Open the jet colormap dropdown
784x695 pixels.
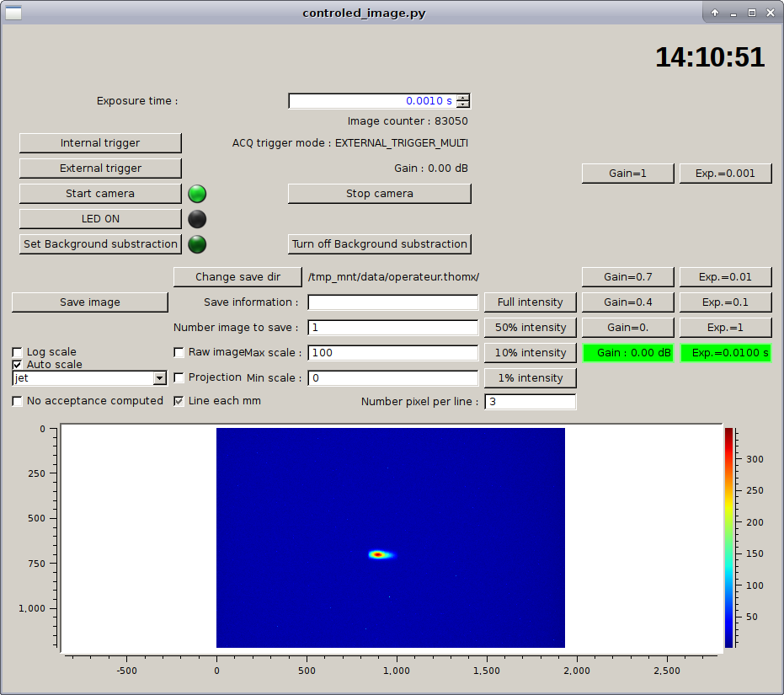coord(159,379)
